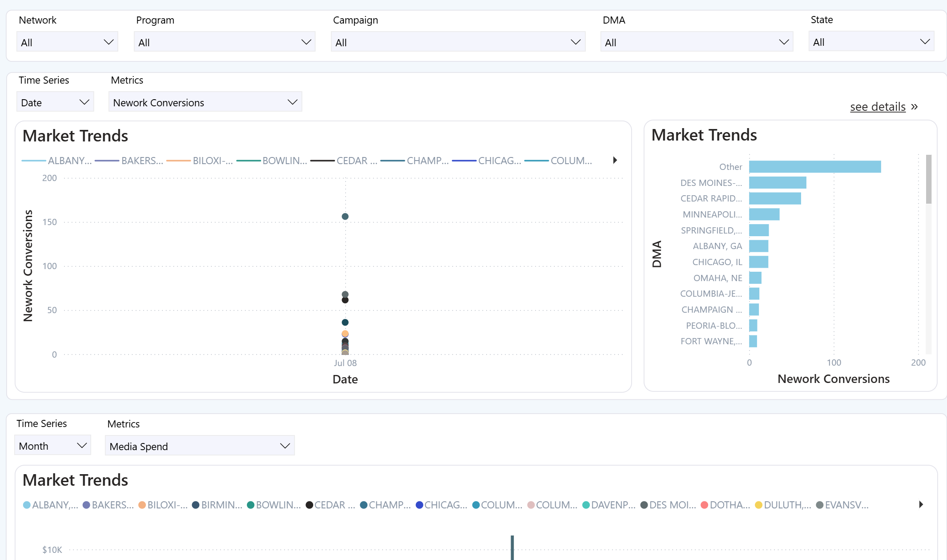Viewport: 947px width, 560px height.
Task: Open the Campaign filter dropdown
Action: pyautogui.click(x=458, y=42)
